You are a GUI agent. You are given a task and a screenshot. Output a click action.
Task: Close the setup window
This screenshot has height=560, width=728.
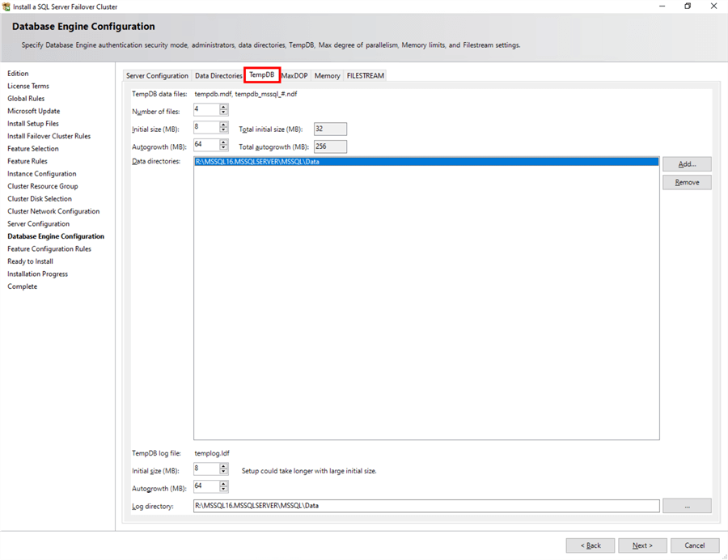pyautogui.click(x=714, y=6)
